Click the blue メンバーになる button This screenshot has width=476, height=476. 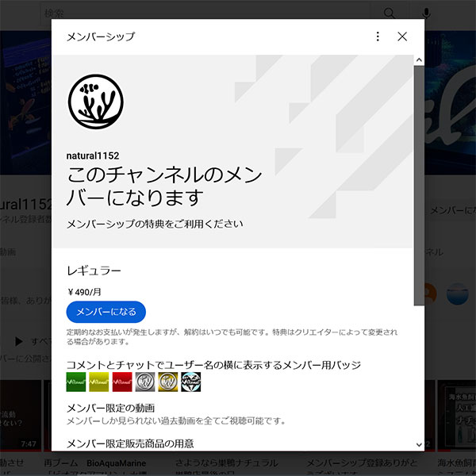point(106,312)
